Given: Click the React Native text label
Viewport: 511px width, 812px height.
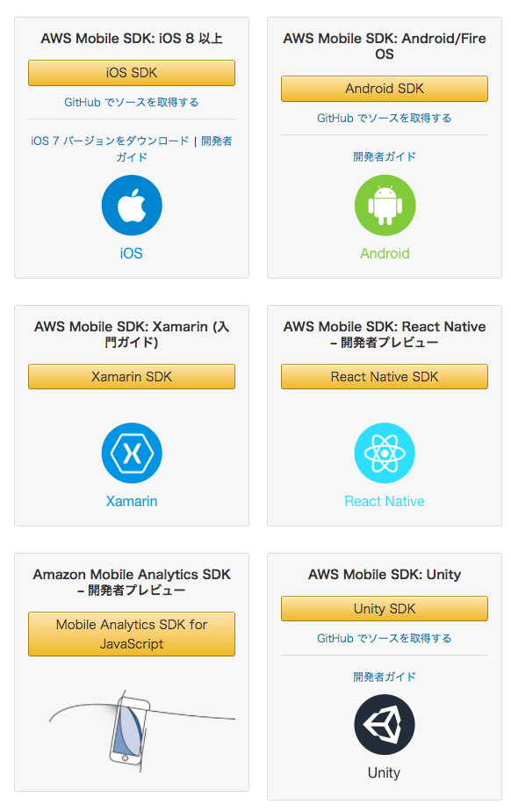Looking at the screenshot, I should [385, 501].
